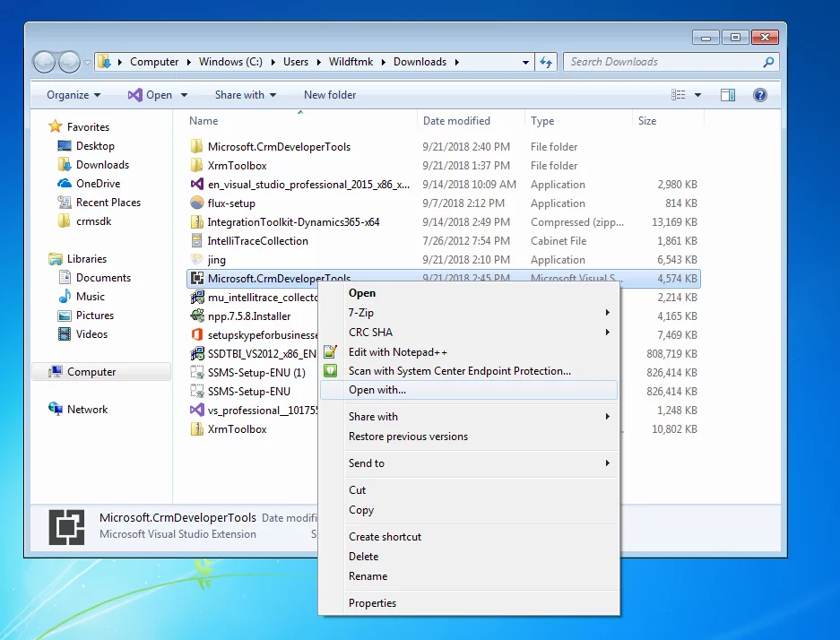Select Desktop under Favorites
Image resolution: width=840 pixels, height=640 pixels.
95,146
